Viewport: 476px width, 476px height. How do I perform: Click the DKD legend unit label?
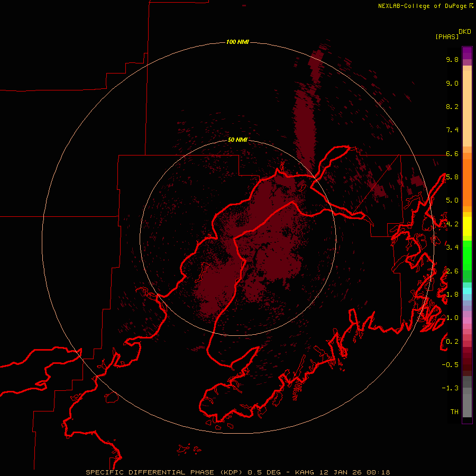tap(465, 32)
